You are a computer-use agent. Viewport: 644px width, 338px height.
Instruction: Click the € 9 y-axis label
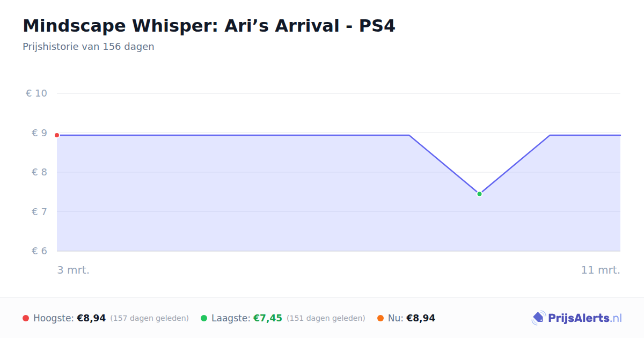tap(39, 133)
